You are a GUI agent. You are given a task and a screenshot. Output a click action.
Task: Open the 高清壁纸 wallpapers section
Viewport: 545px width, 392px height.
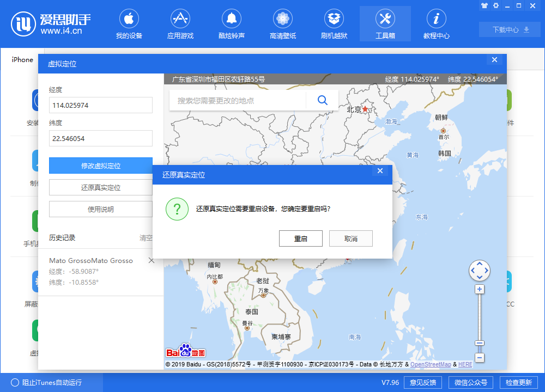click(282, 23)
